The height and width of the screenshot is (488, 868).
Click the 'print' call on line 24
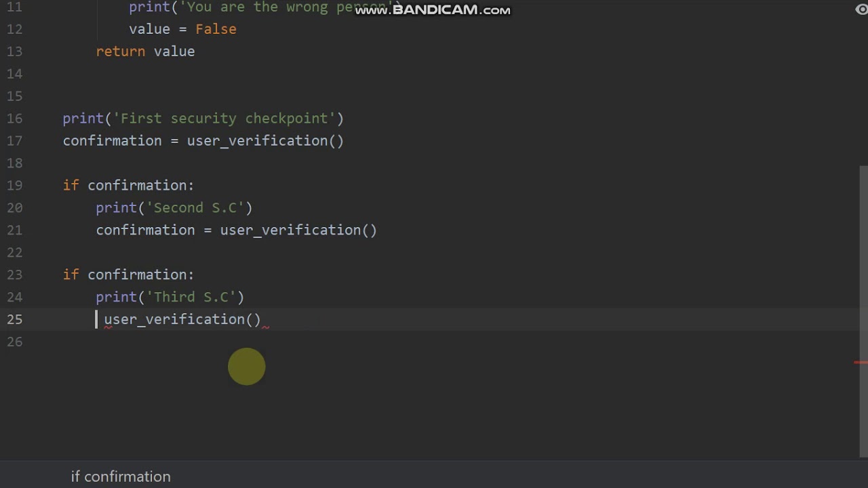[116, 298]
